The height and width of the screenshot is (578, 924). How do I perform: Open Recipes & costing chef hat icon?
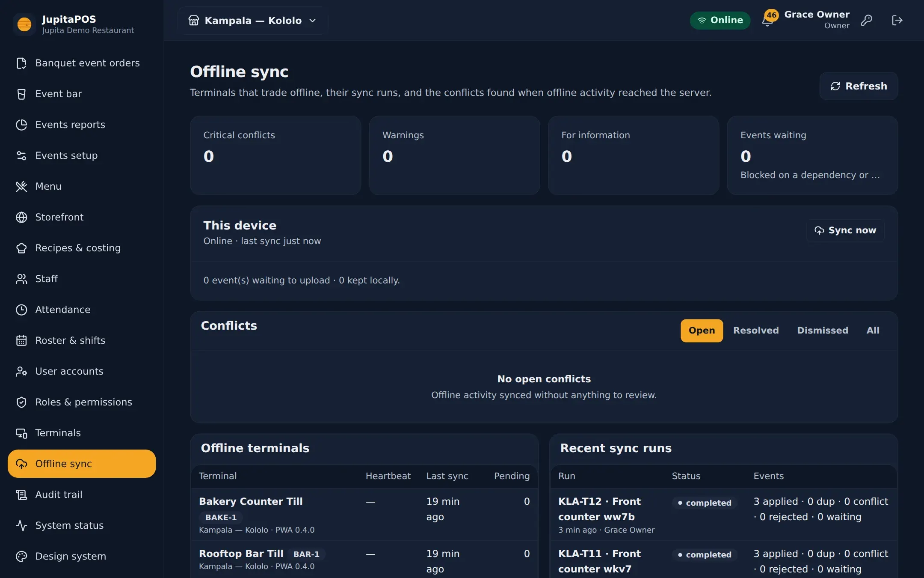pos(21,248)
